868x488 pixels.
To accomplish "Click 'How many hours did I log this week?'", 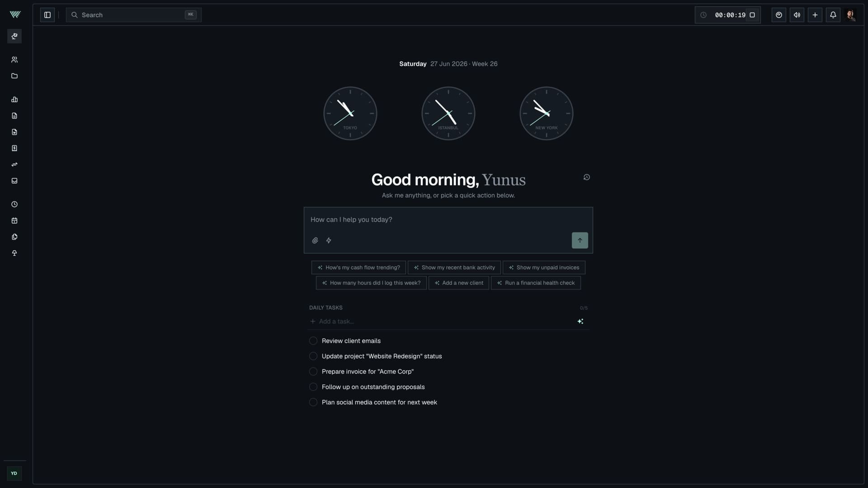I will (x=371, y=283).
